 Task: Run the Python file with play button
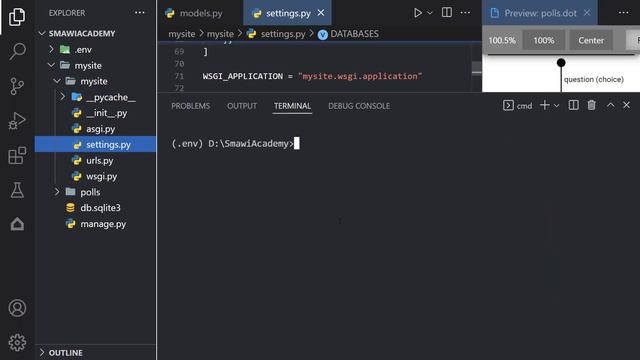[418, 13]
